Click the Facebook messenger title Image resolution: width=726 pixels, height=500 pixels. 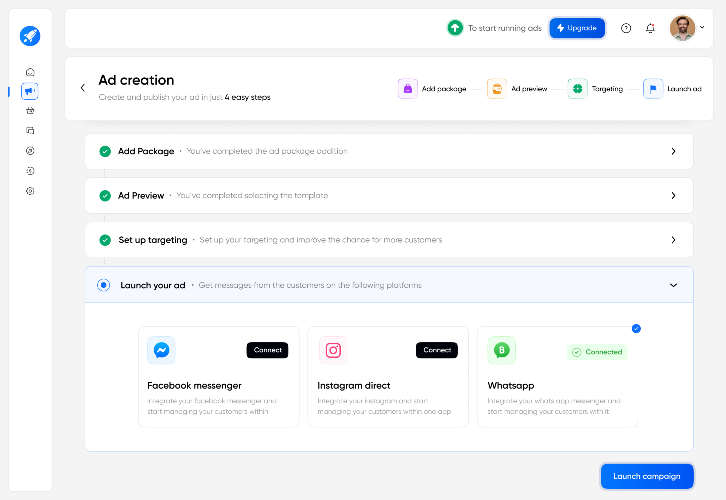[x=194, y=386]
